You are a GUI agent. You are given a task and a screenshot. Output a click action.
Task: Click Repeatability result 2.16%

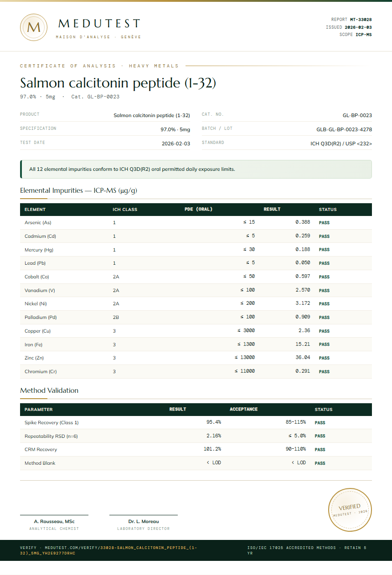(x=214, y=436)
